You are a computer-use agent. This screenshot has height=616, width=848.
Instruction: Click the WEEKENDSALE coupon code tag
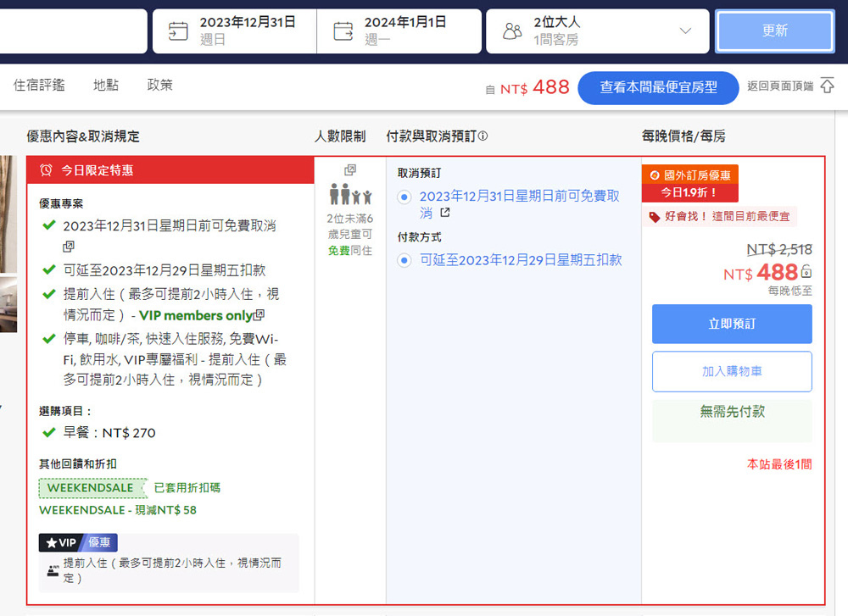pos(92,488)
